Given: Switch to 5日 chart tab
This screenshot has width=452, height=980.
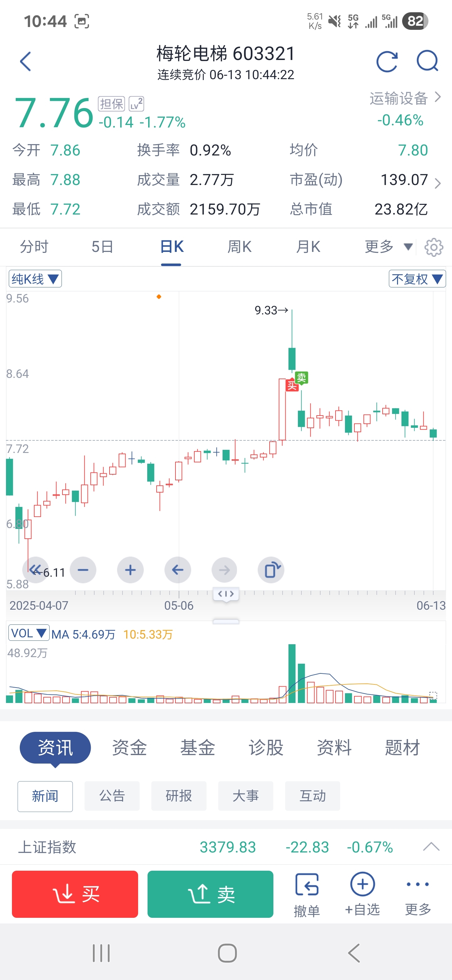Looking at the screenshot, I should 102,247.
